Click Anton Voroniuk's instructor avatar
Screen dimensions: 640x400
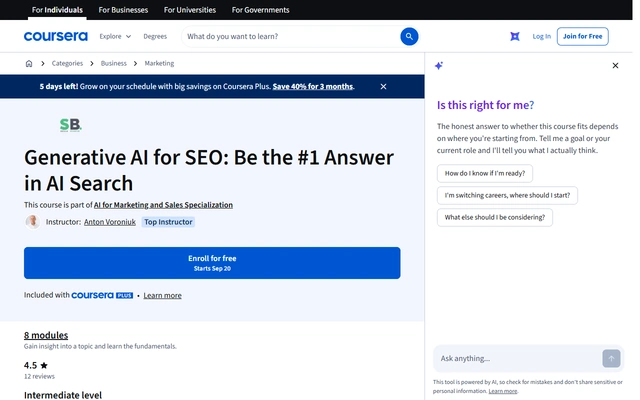pyautogui.click(x=33, y=222)
